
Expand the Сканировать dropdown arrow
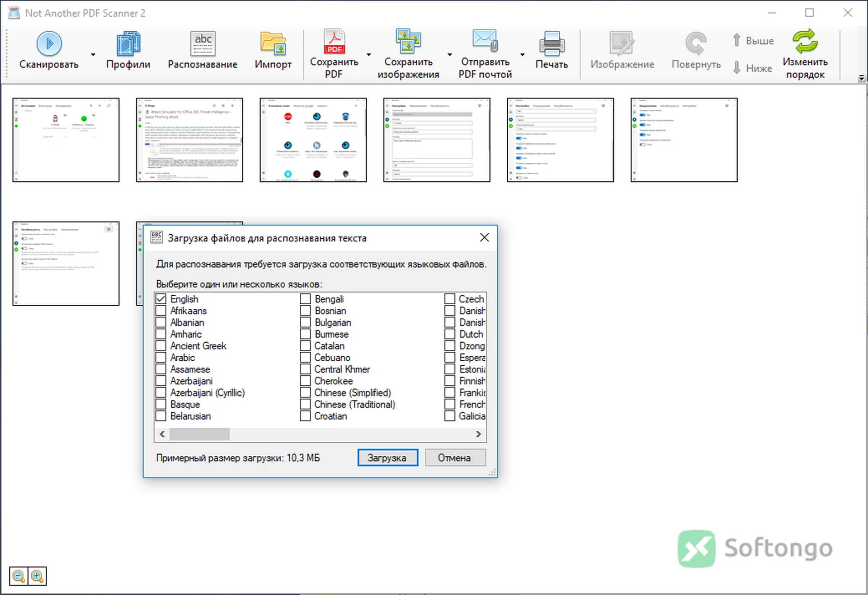tap(93, 55)
